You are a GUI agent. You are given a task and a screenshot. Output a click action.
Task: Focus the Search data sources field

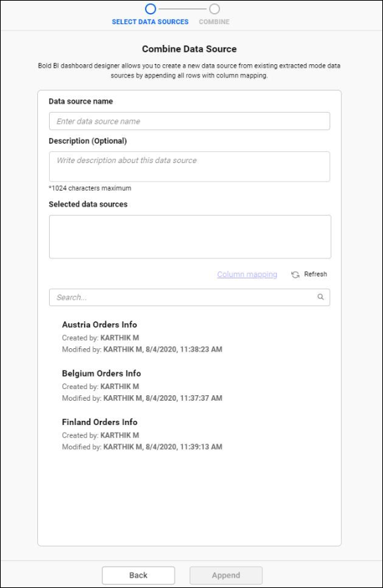click(190, 297)
